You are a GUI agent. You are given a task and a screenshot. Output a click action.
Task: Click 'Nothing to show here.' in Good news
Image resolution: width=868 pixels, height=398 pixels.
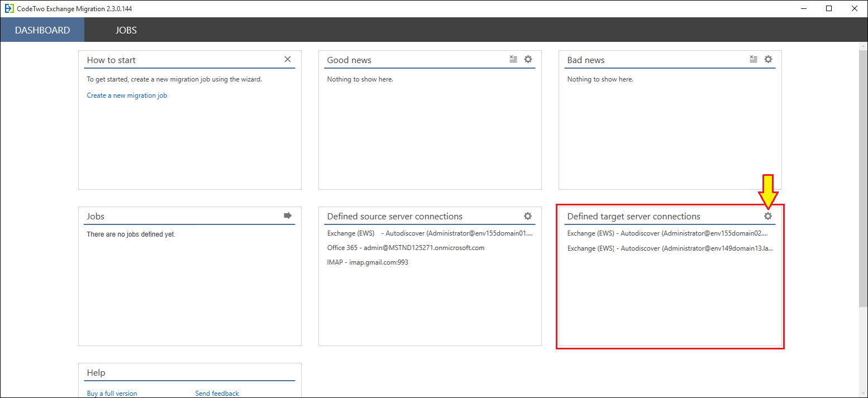click(x=360, y=79)
